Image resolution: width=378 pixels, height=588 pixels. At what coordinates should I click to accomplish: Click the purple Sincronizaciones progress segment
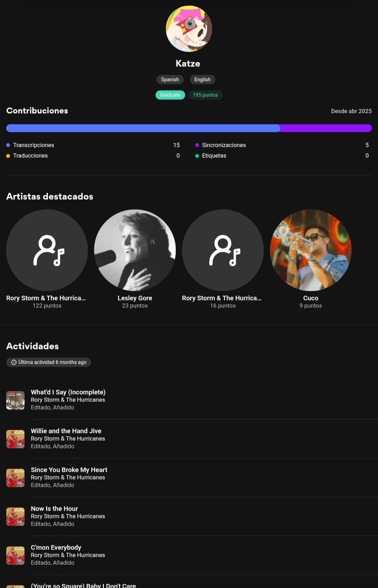coord(326,128)
